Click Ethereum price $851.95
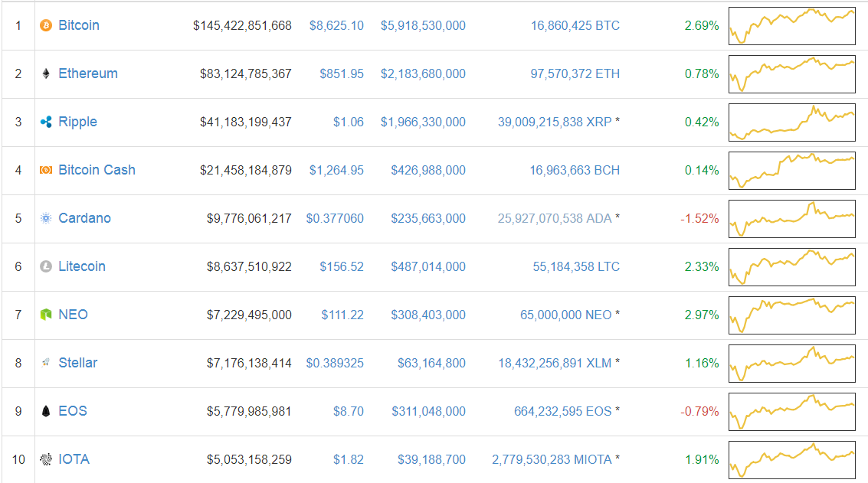The height and width of the screenshot is (483, 868). pos(342,73)
